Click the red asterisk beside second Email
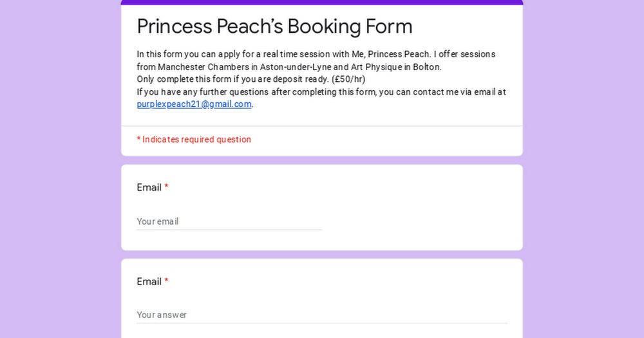Screen dimensions: 644x338 point(167,281)
